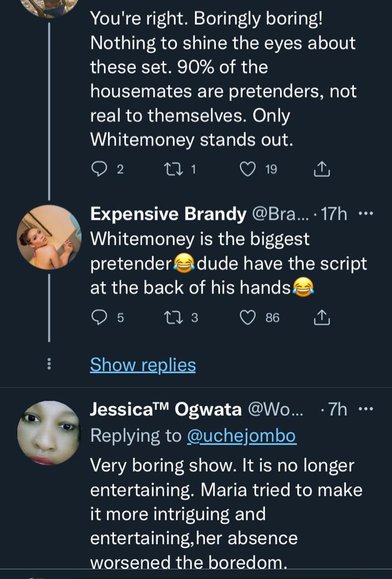The image size is (392, 579).
Task: Like Expensive Brandy's tweet with 86 likes
Action: click(247, 317)
